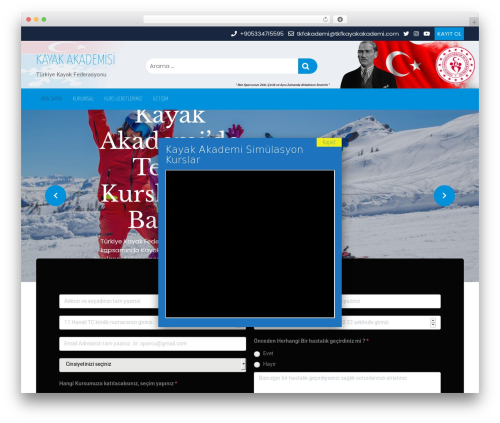Viewport: 500px width, 423px height.
Task: Click the browser extension icon beside reload
Action: tap(340, 19)
